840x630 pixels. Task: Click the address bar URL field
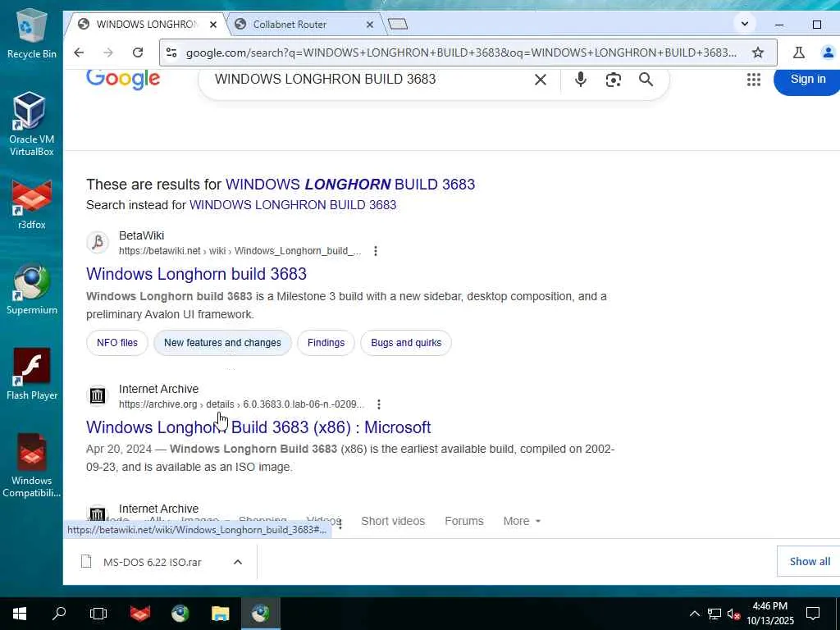(x=461, y=52)
